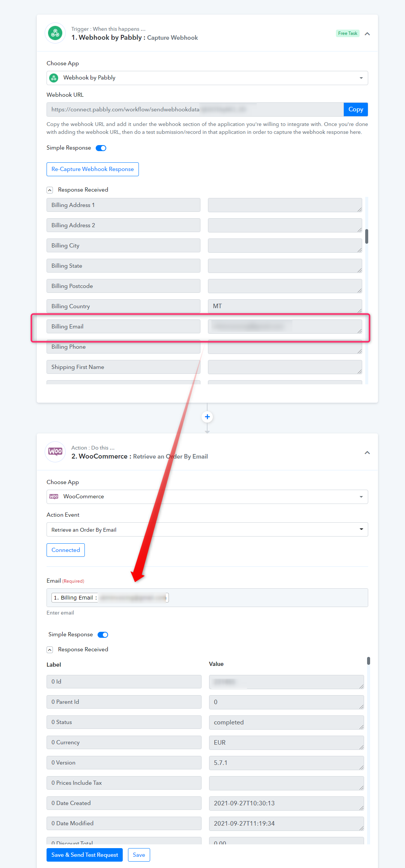The image size is (405, 868).
Task: Click the trigger response list scrollbar
Action: pyautogui.click(x=367, y=236)
